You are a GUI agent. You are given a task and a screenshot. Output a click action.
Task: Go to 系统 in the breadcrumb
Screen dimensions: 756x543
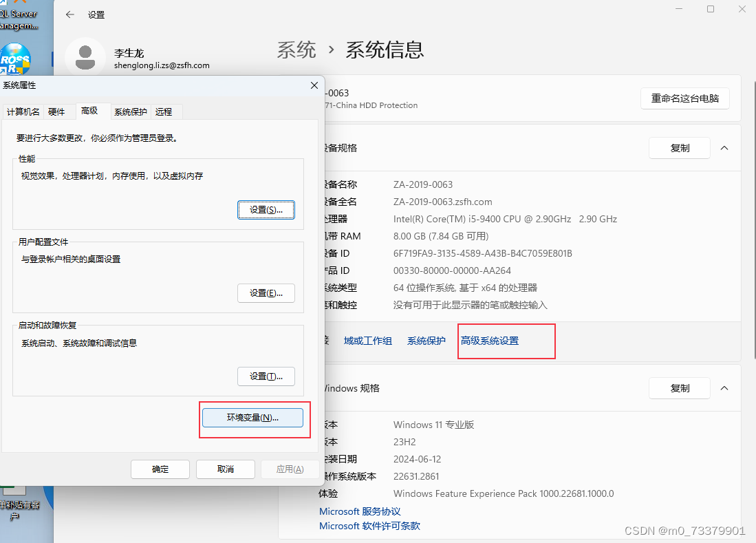point(296,50)
